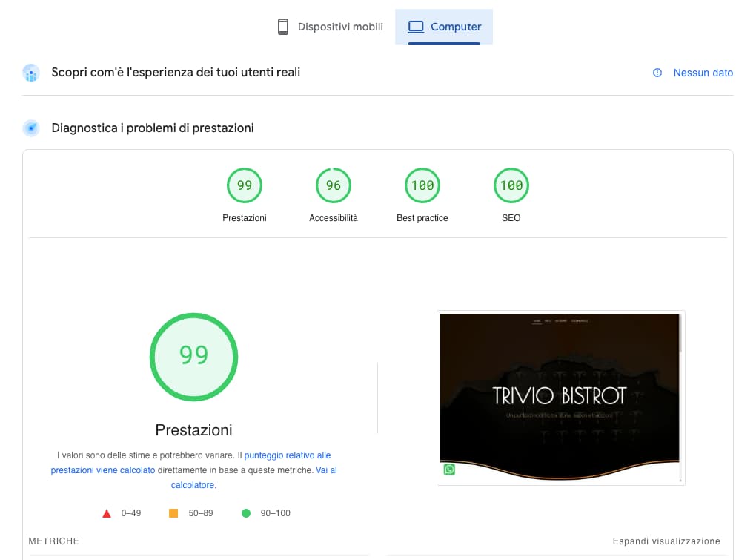
Task: Click the Trivio Bistrot page screenshot thumbnail
Action: point(560,398)
